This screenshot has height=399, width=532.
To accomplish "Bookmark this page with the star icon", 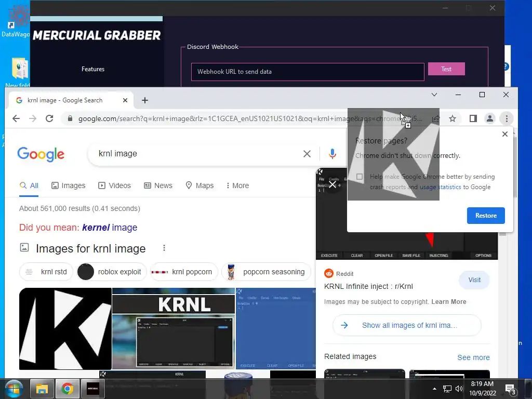I will point(453,118).
